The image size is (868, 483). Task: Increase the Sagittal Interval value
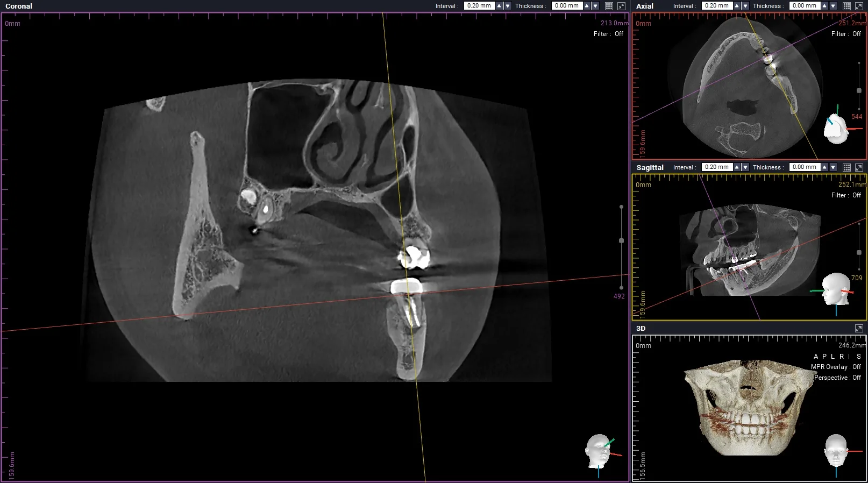click(x=737, y=167)
